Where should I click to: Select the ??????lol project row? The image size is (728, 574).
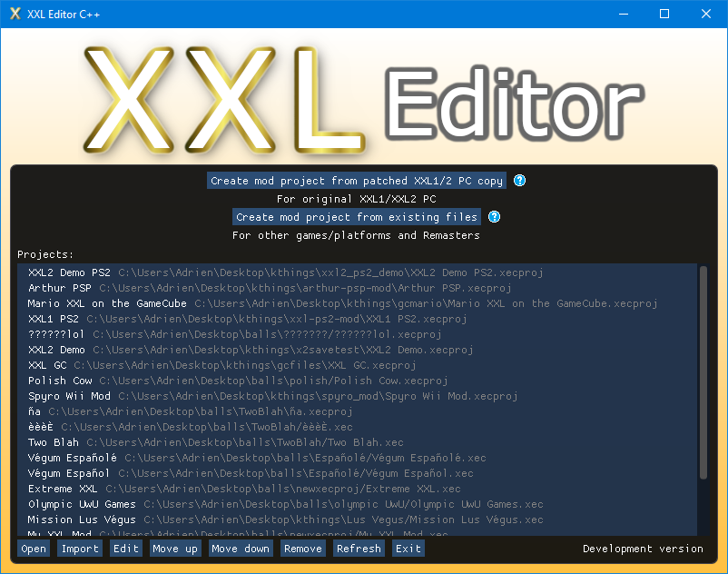coord(357,334)
